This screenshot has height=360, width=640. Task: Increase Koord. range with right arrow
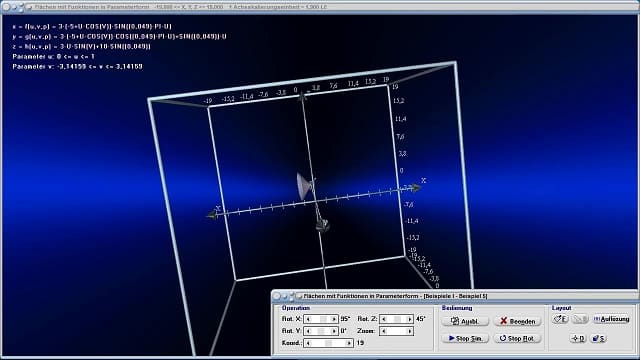[x=349, y=343]
